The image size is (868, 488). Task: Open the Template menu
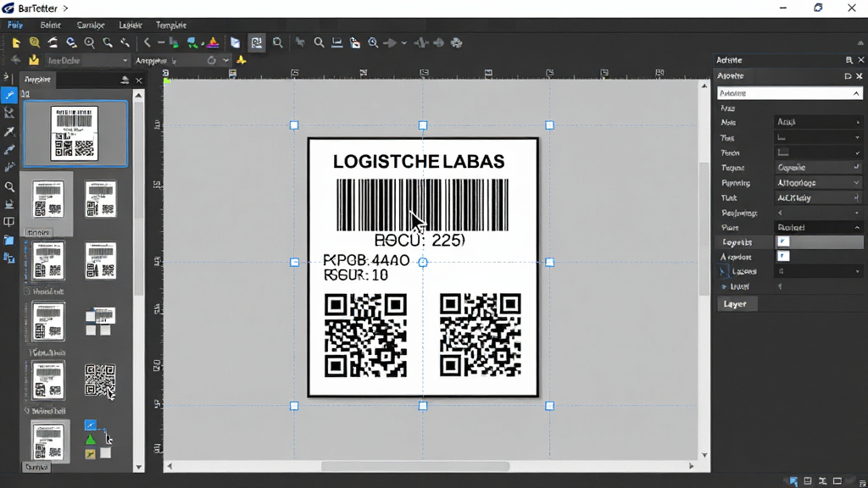[171, 25]
